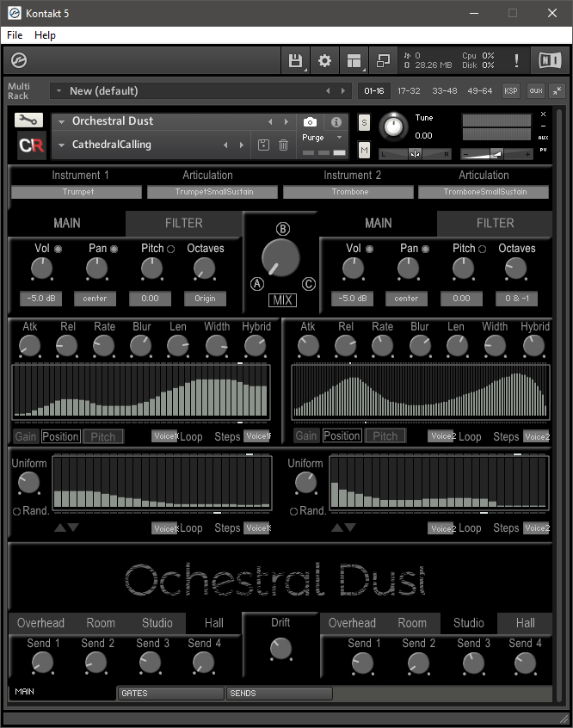This screenshot has height=728, width=573.
Task: Select previous Orchestral Dust instrument arrow
Action: (270, 121)
